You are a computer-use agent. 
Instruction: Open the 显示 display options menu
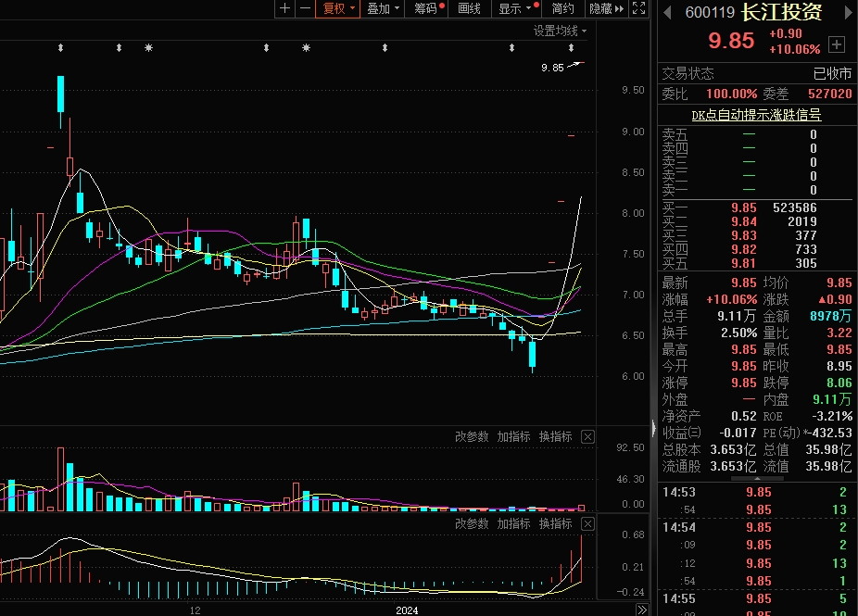point(514,8)
